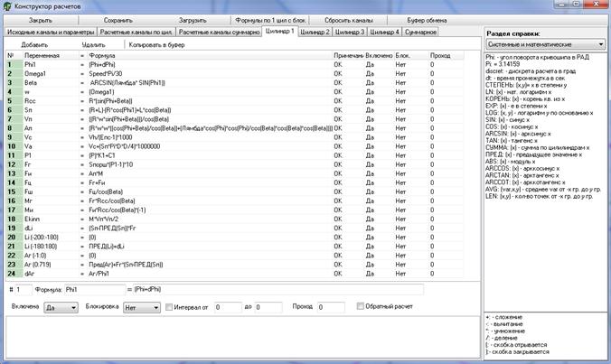Image resolution: width=611 pixels, height=364 pixels.
Task: Click the Проход column header
Action: tap(446, 56)
